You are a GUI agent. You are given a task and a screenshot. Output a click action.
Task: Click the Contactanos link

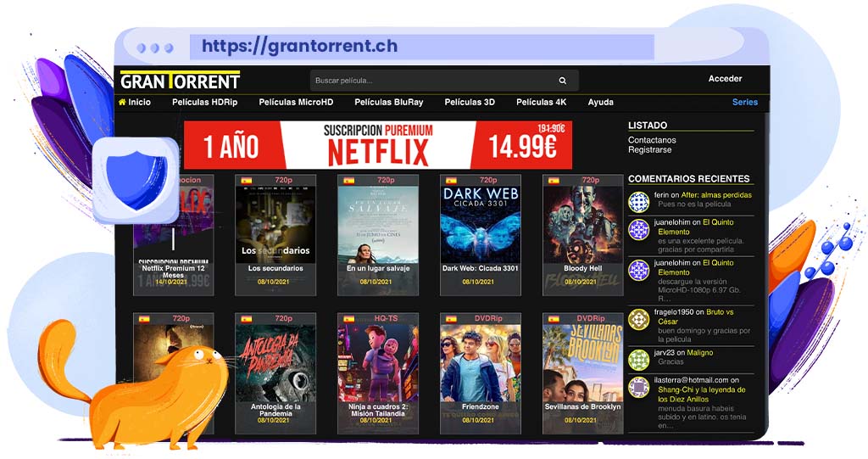click(652, 140)
